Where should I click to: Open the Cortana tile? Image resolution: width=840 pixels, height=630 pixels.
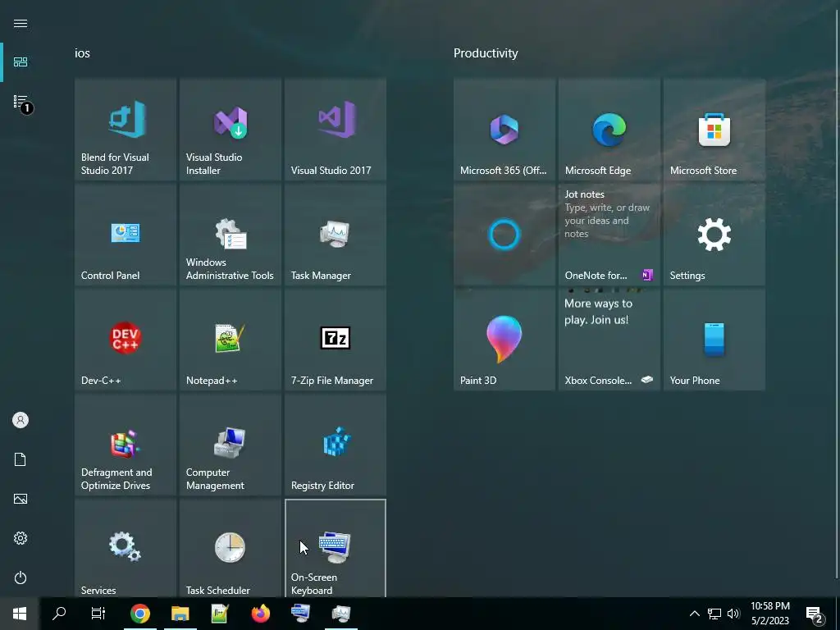tap(504, 234)
